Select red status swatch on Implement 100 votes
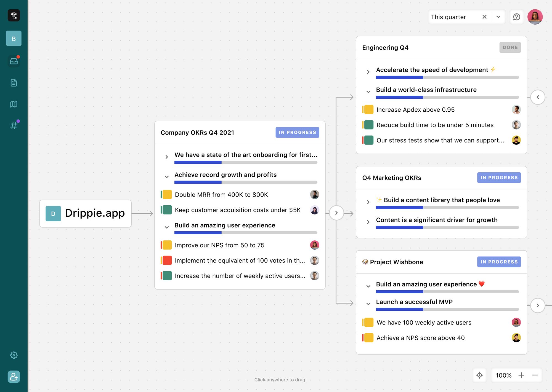Viewport: 552px width, 392px height. coord(167,260)
